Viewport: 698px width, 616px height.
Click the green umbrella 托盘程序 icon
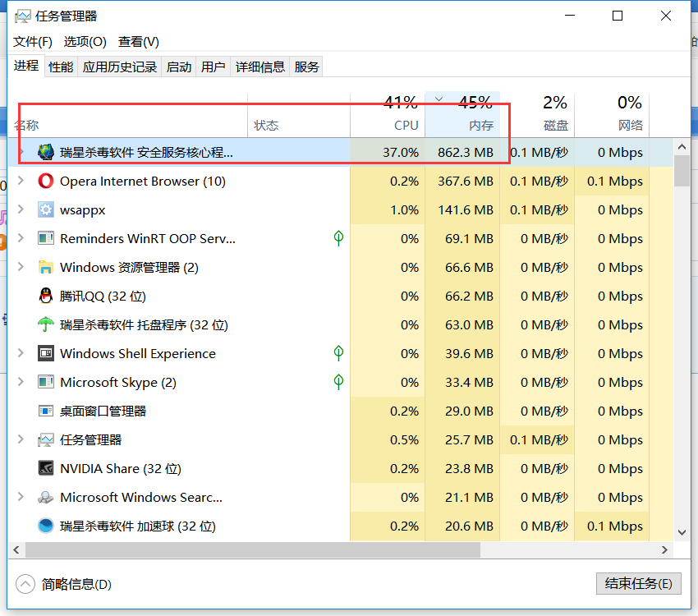pos(46,324)
